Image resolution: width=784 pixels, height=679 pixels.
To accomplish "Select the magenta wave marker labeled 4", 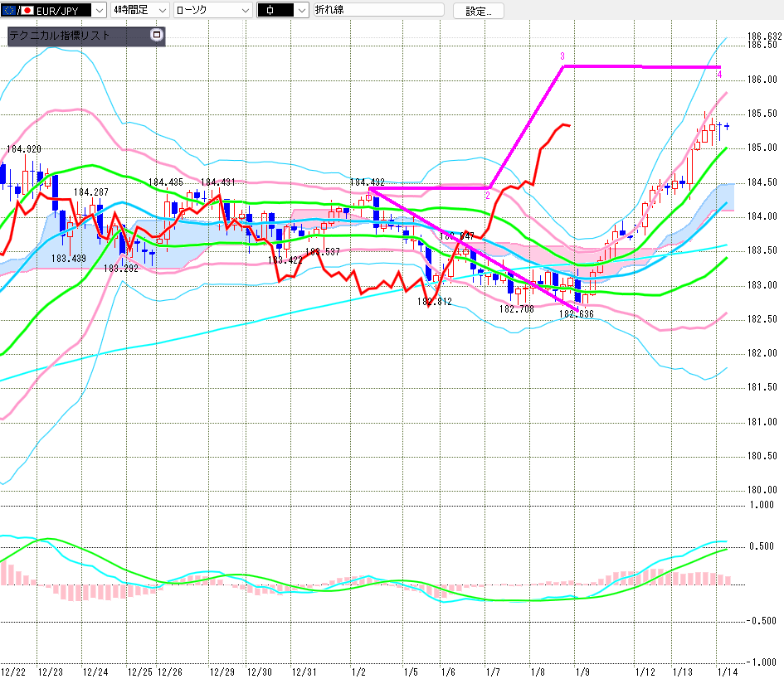I will tap(719, 75).
